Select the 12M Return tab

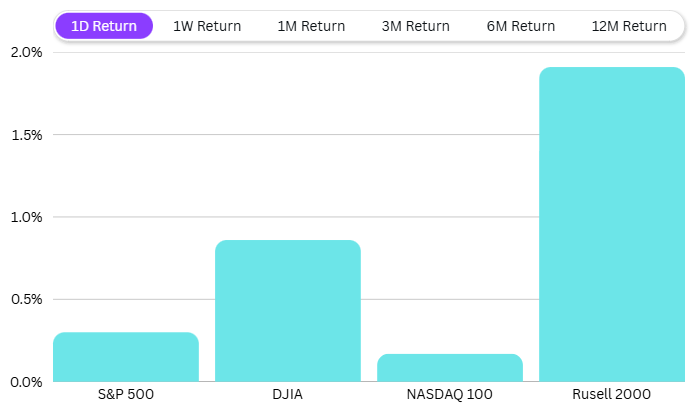(629, 26)
